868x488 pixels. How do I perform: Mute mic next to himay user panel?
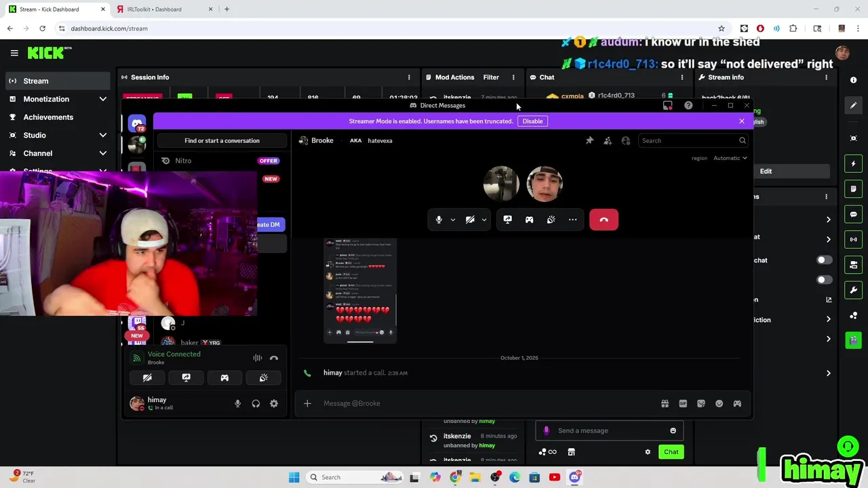tap(237, 403)
